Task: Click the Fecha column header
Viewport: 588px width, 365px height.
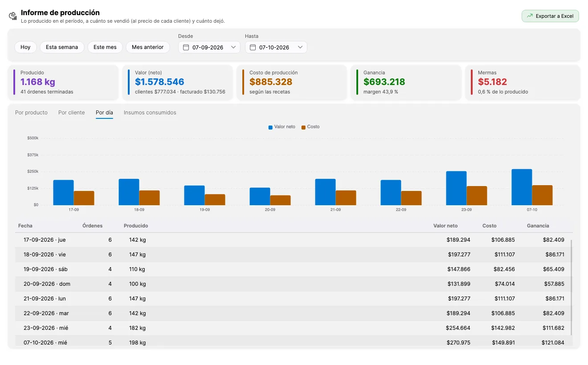Action: click(25, 226)
